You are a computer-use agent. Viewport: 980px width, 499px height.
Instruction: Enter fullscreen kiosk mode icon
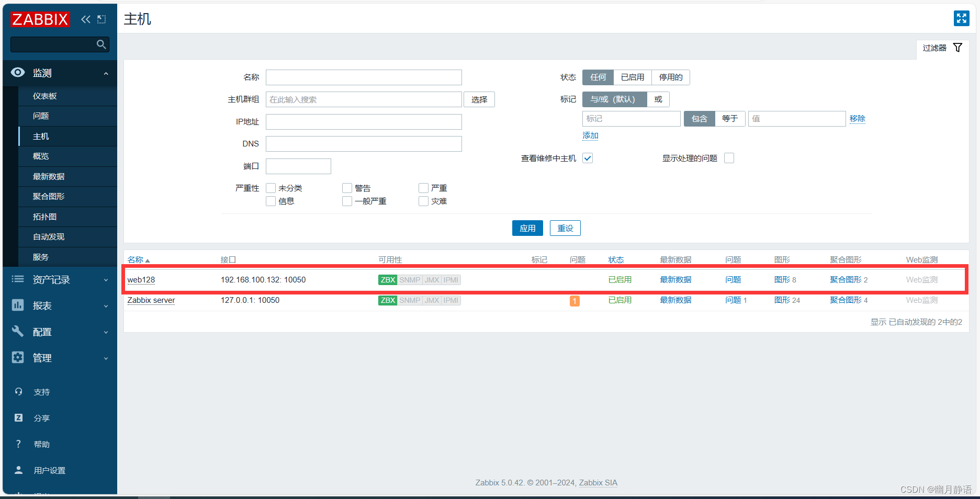pyautogui.click(x=961, y=18)
